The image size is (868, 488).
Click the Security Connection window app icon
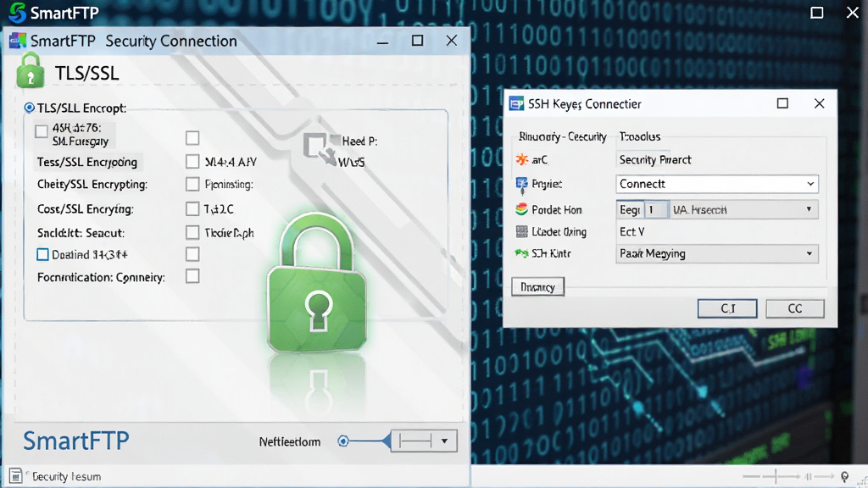pos(18,41)
